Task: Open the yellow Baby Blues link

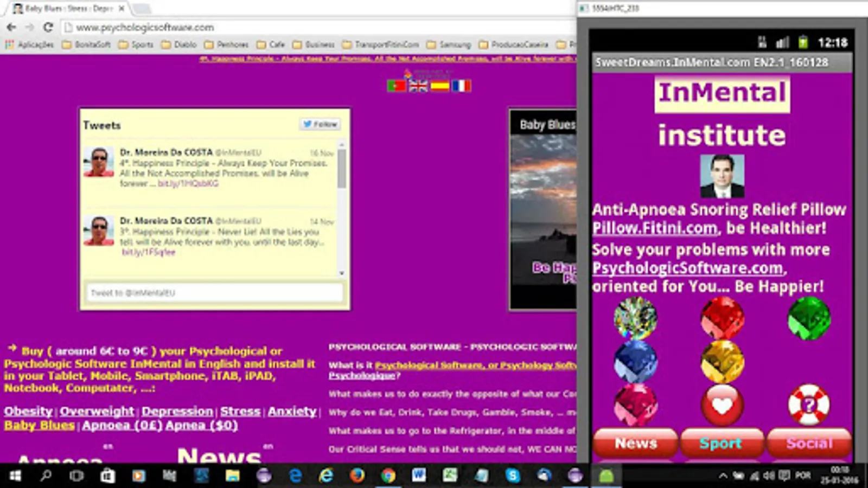Action: pyautogui.click(x=39, y=425)
